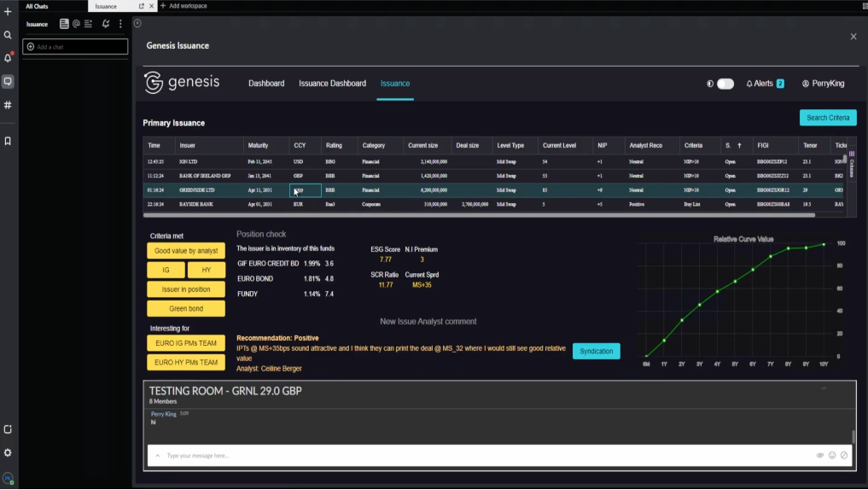Pop out the Issuance workspace tab
868x490 pixels.
pos(141,6)
